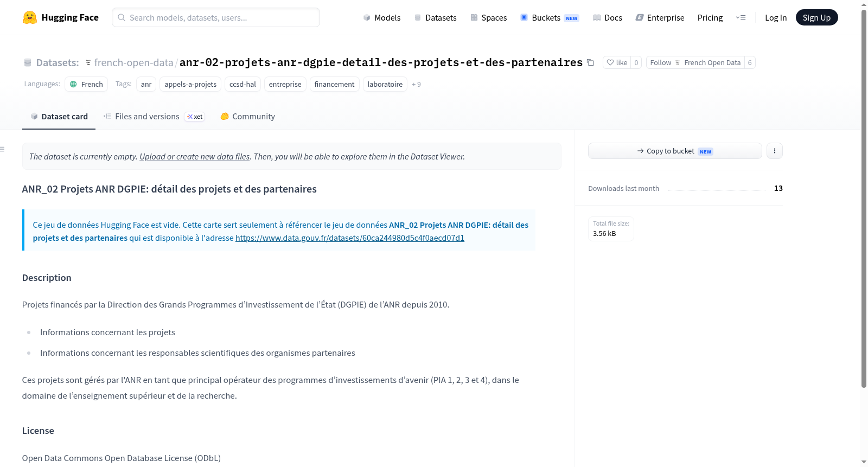Image resolution: width=868 pixels, height=467 pixels.
Task: Select the French language tag
Action: click(x=86, y=84)
